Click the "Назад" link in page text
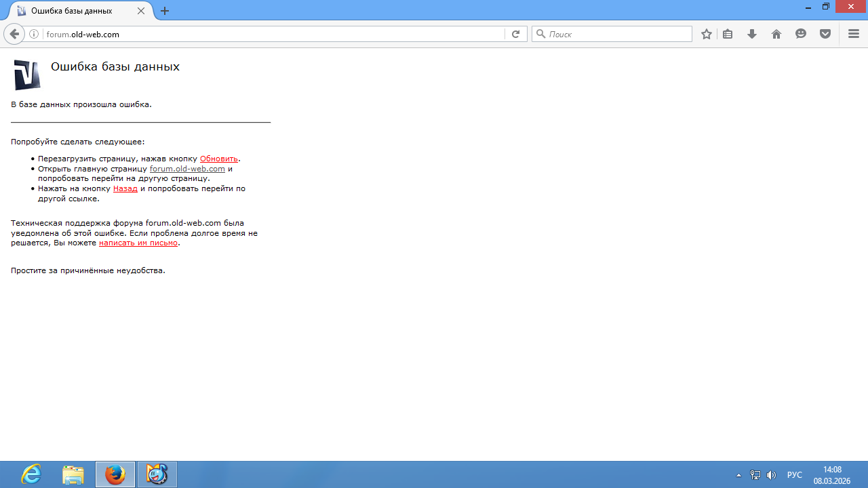The height and width of the screenshot is (488, 868). coord(125,188)
